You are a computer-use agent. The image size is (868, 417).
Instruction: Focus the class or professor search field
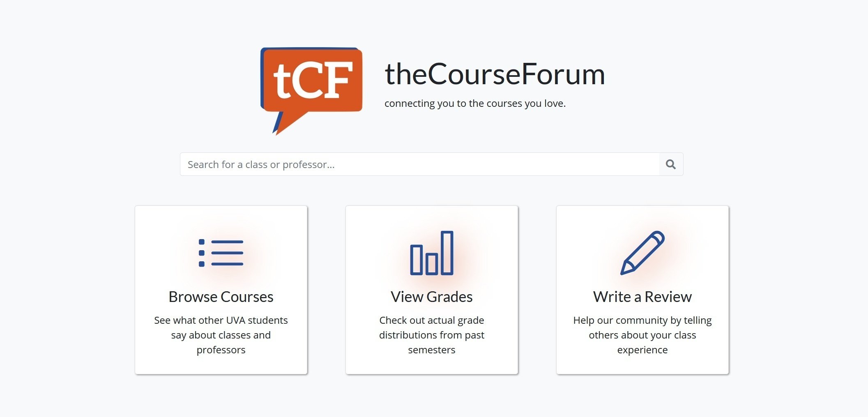419,164
